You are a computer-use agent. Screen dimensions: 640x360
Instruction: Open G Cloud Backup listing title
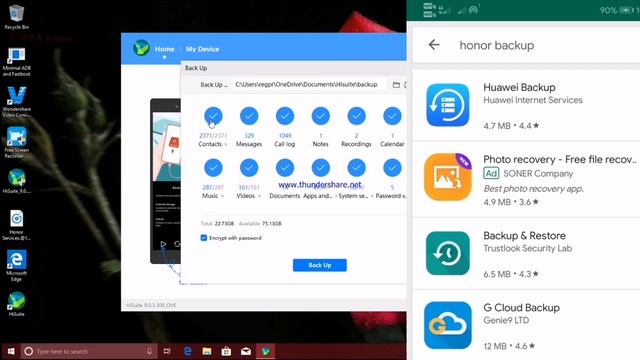pyautogui.click(x=521, y=307)
